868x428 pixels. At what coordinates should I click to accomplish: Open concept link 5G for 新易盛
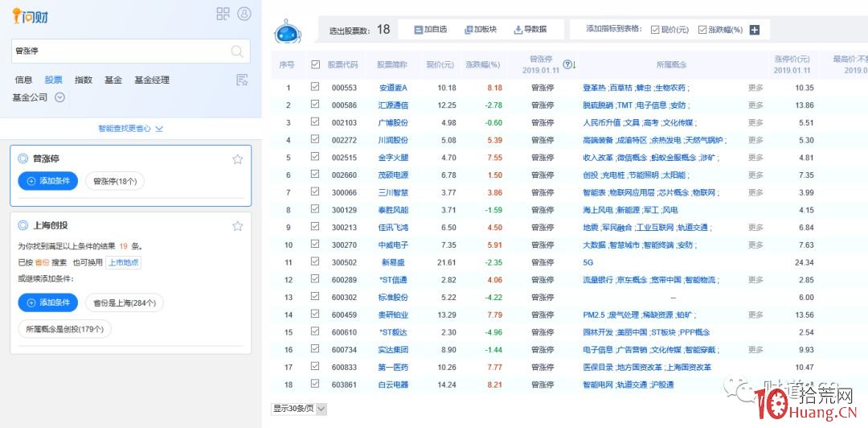pos(588,262)
